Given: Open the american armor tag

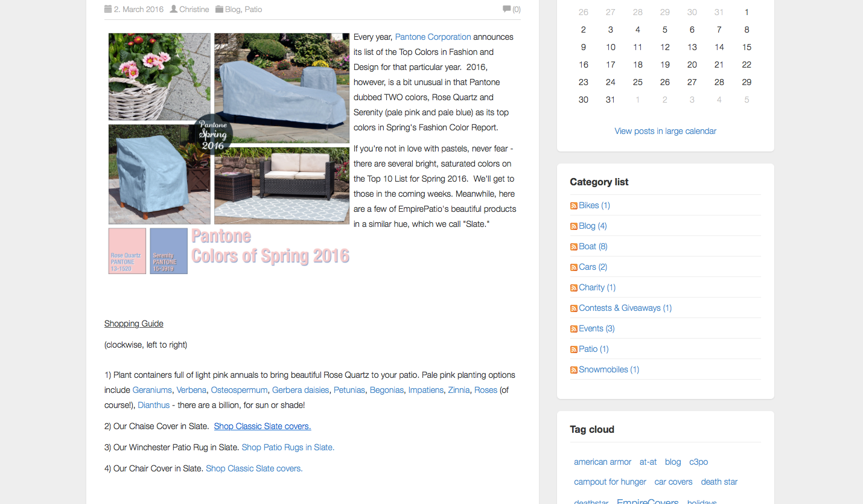Looking at the screenshot, I should [x=602, y=462].
